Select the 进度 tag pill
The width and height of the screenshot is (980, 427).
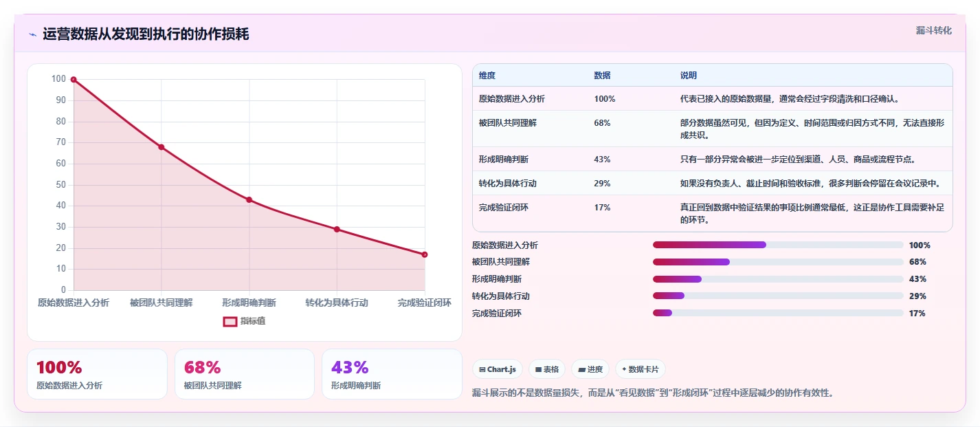pos(590,369)
